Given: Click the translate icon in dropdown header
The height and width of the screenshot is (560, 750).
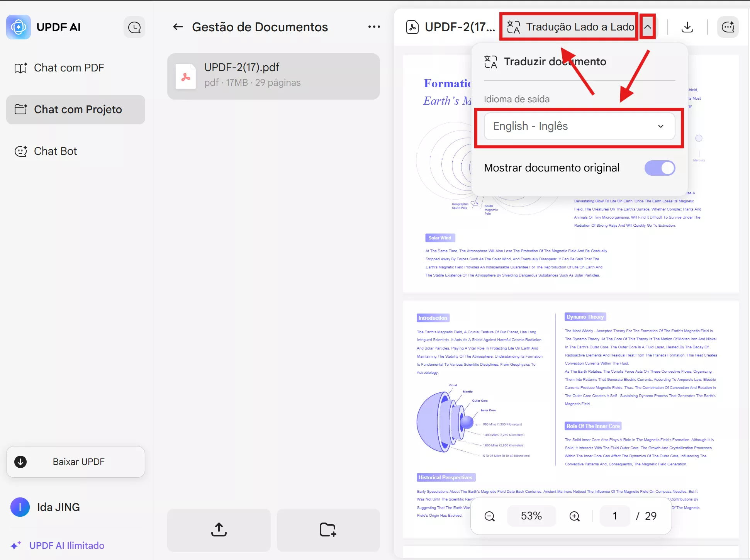Looking at the screenshot, I should 490,61.
